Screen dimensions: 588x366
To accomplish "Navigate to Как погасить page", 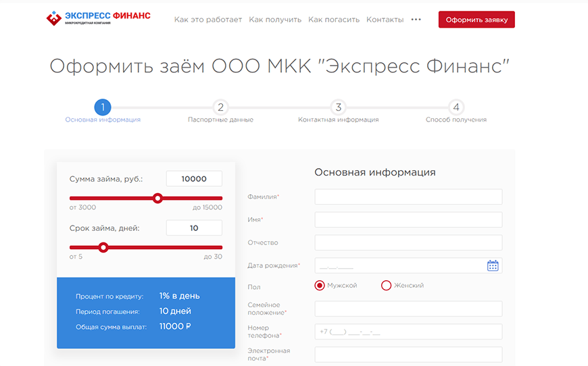I will [x=334, y=20].
